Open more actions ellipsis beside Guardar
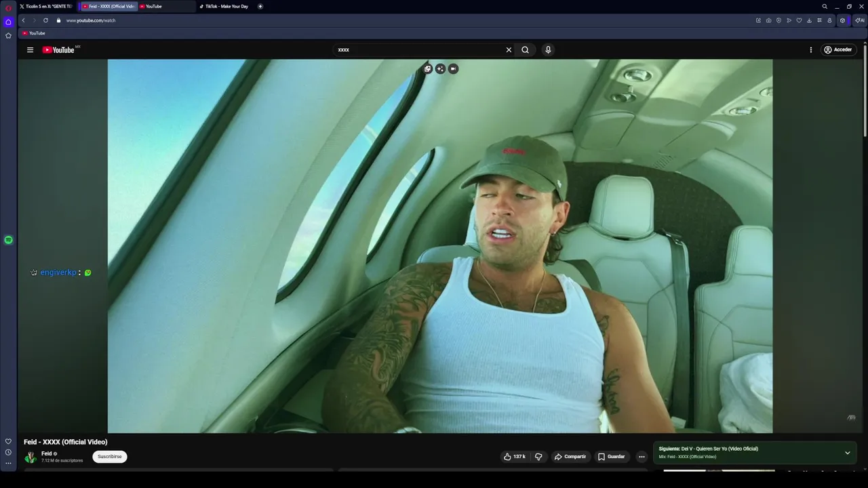This screenshot has width=868, height=488. tap(642, 457)
